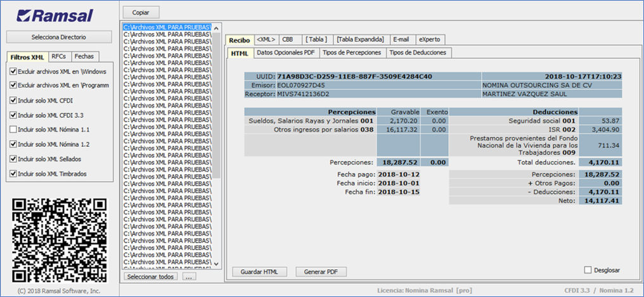Click CFDI 3.3 / Nomina 1.2 status text
Image resolution: width=644 pixels, height=297 pixels.
coord(598,291)
